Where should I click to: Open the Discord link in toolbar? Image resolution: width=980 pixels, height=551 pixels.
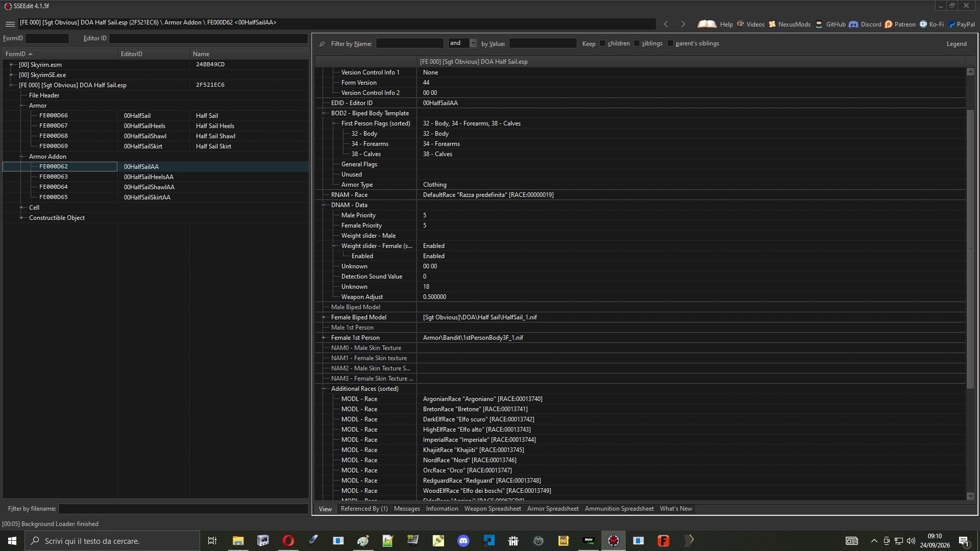point(865,24)
